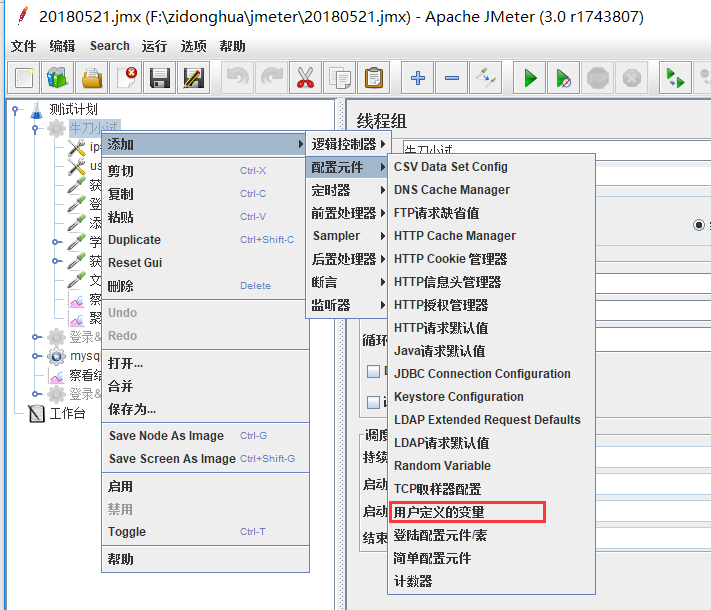This screenshot has width=711, height=610.
Task: Expand the 学 sampler tree handle
Action: pos(55,242)
